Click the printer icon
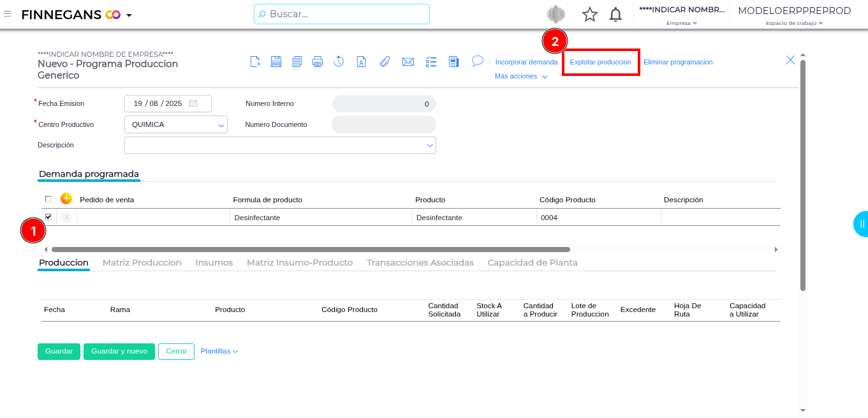Image resolution: width=868 pixels, height=418 pixels. click(318, 62)
